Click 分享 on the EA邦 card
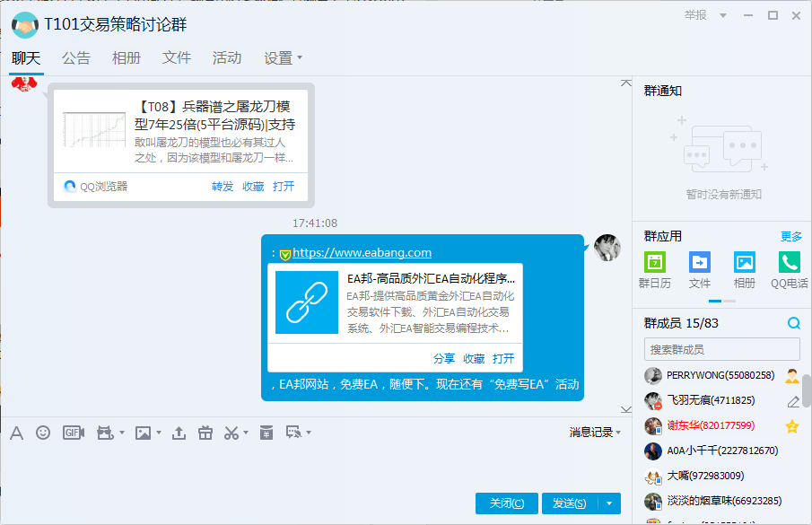812x525 pixels. click(444, 358)
